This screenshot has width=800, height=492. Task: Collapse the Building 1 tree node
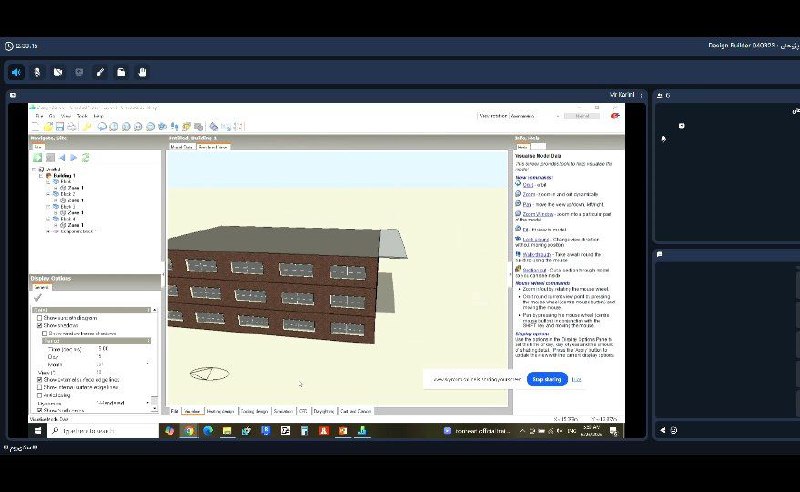(x=41, y=176)
